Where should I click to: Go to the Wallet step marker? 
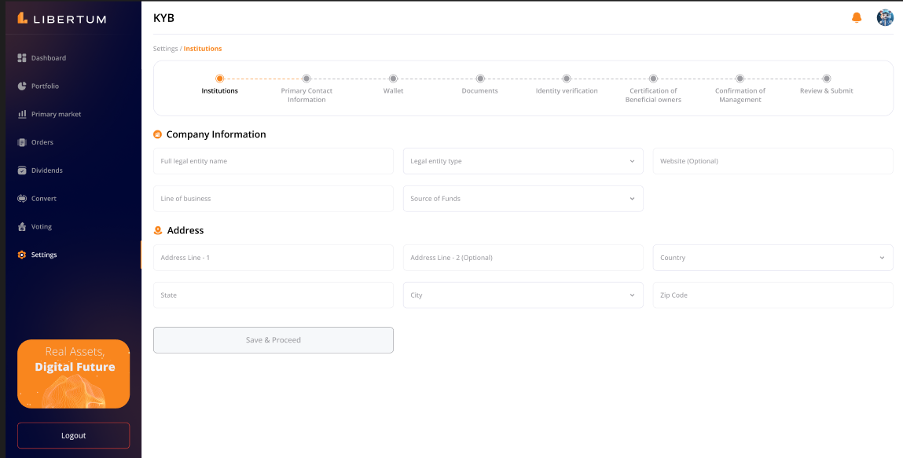pyautogui.click(x=393, y=78)
